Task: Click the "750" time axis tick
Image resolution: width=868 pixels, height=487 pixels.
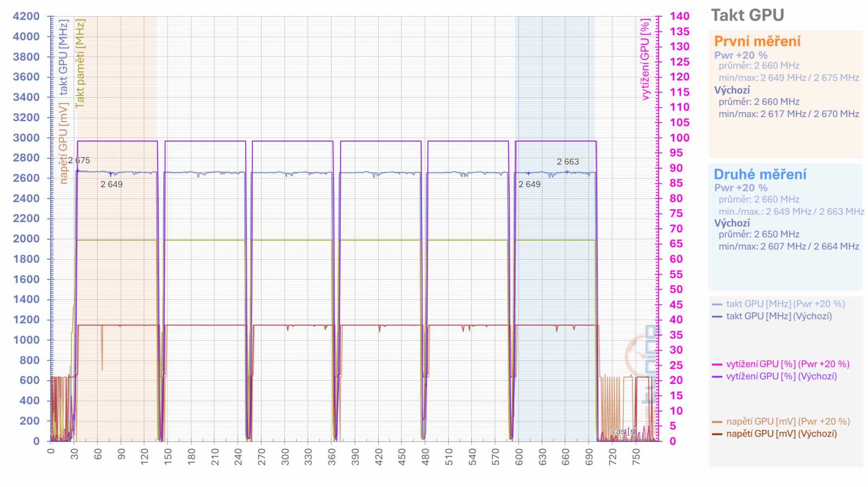Action: pos(636,456)
